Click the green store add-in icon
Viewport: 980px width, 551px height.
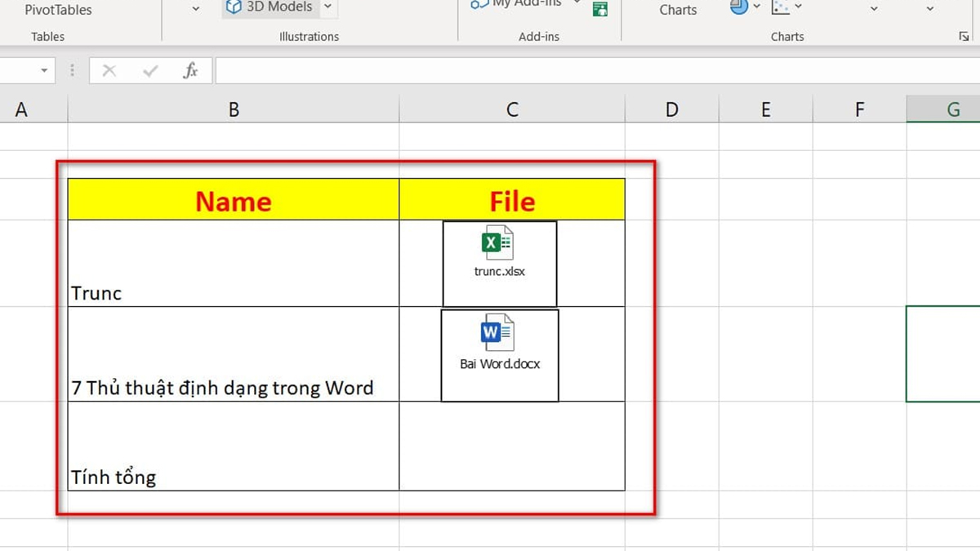coord(600,10)
